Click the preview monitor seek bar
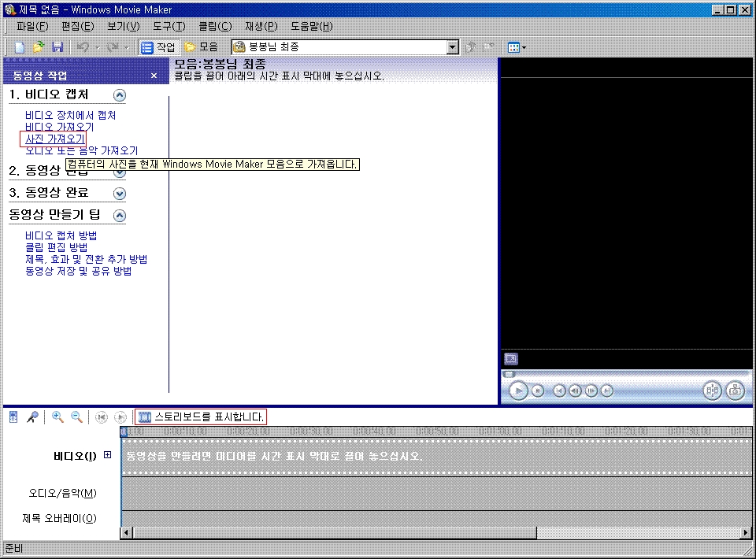This screenshot has width=756, height=559. point(626,374)
